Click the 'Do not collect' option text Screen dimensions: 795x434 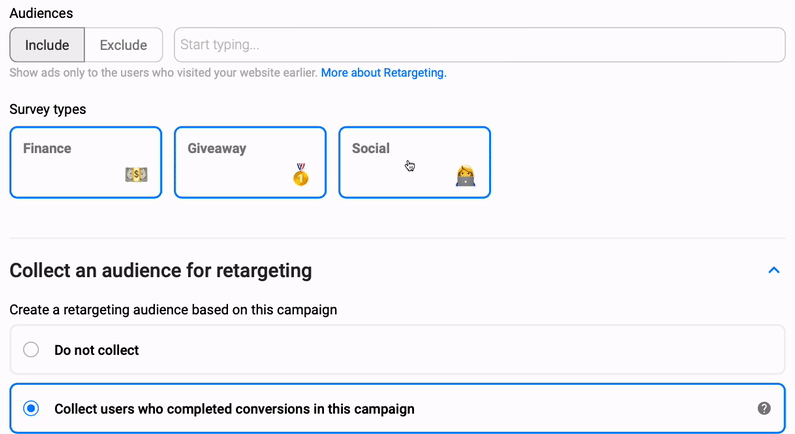coord(96,350)
